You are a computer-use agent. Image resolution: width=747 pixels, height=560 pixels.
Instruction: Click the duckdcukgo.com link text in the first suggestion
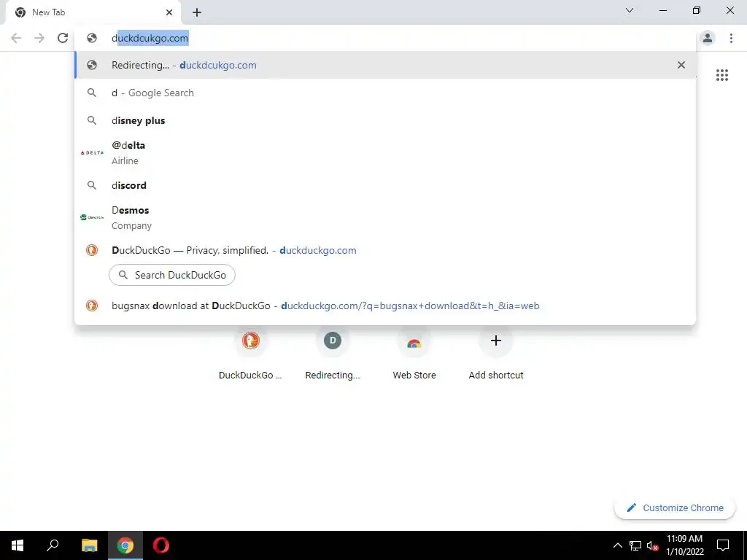pyautogui.click(x=217, y=65)
